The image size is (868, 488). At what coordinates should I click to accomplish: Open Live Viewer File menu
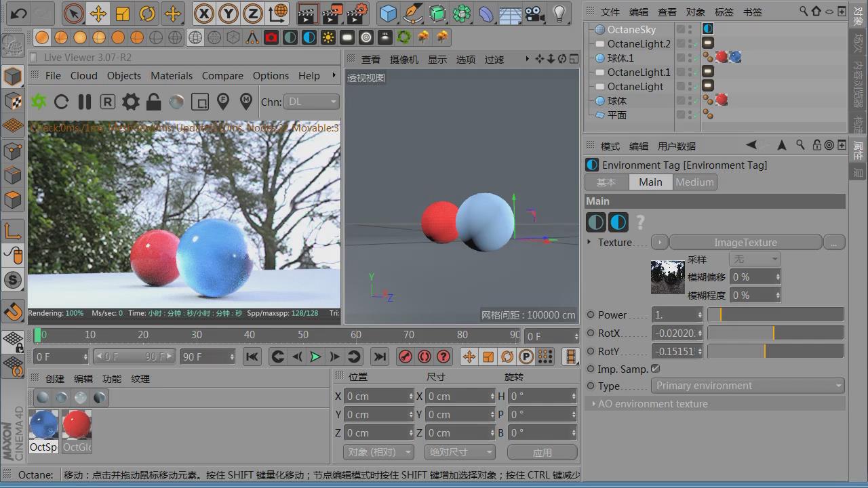(53, 75)
